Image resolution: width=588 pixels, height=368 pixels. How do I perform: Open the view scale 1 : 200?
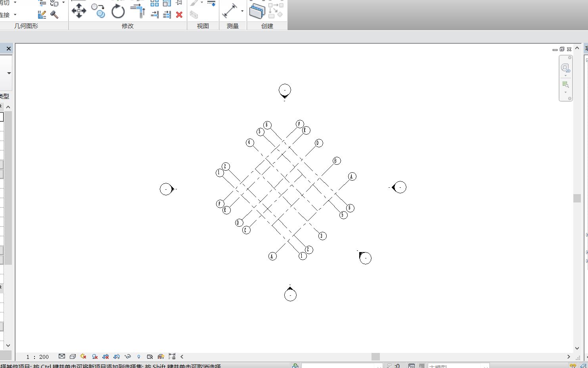37,357
